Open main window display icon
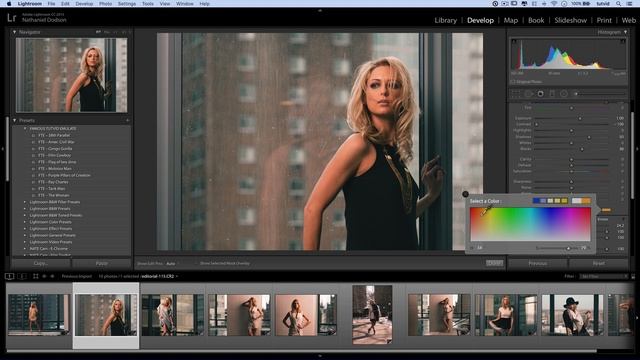Screen dimensions: 640x360 tap(9, 276)
